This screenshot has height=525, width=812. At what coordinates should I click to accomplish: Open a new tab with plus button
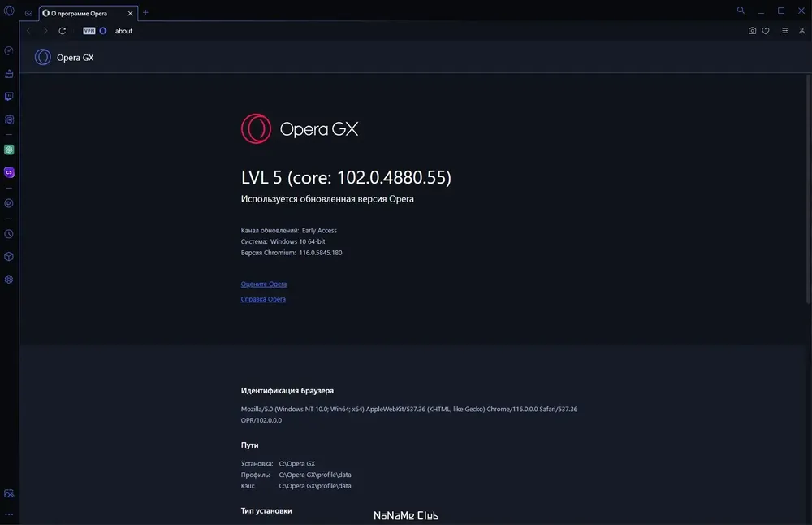145,13
